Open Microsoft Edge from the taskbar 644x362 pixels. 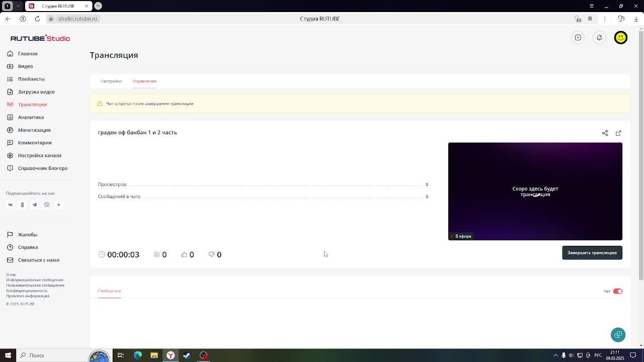click(x=137, y=355)
